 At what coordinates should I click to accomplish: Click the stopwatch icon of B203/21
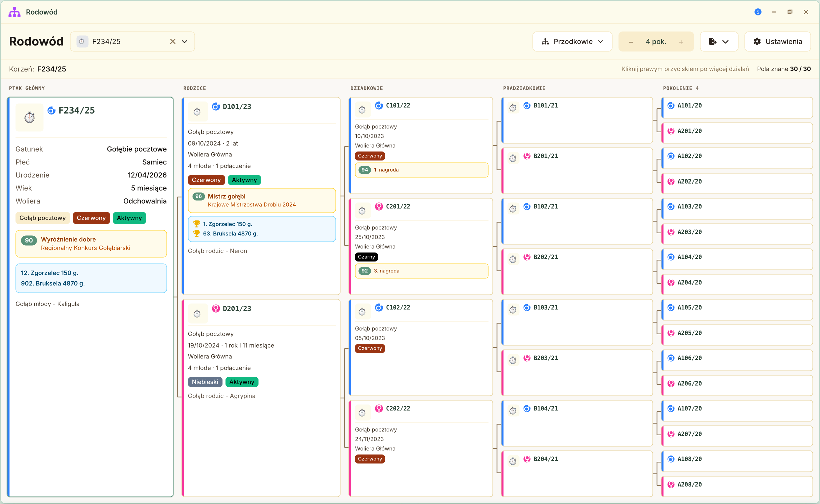tap(513, 360)
